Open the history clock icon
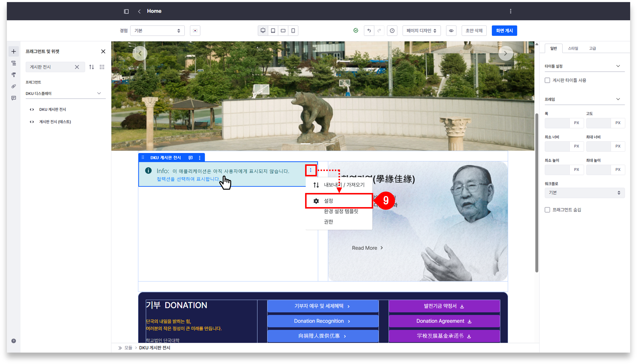Viewport: 637px width, 364px height. click(x=392, y=31)
